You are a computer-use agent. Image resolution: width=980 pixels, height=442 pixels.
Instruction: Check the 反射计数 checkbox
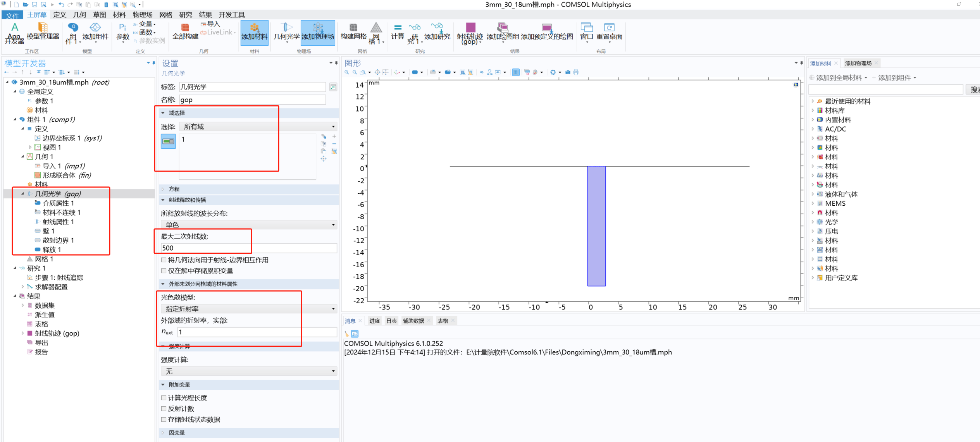click(164, 409)
